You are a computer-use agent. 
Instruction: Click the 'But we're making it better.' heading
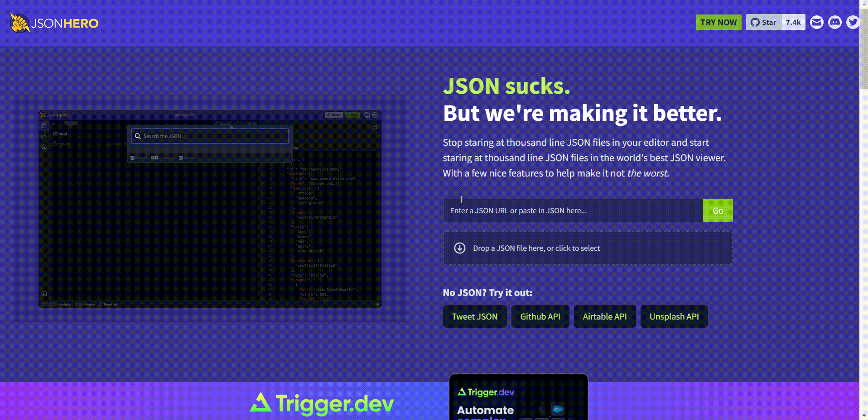(582, 113)
